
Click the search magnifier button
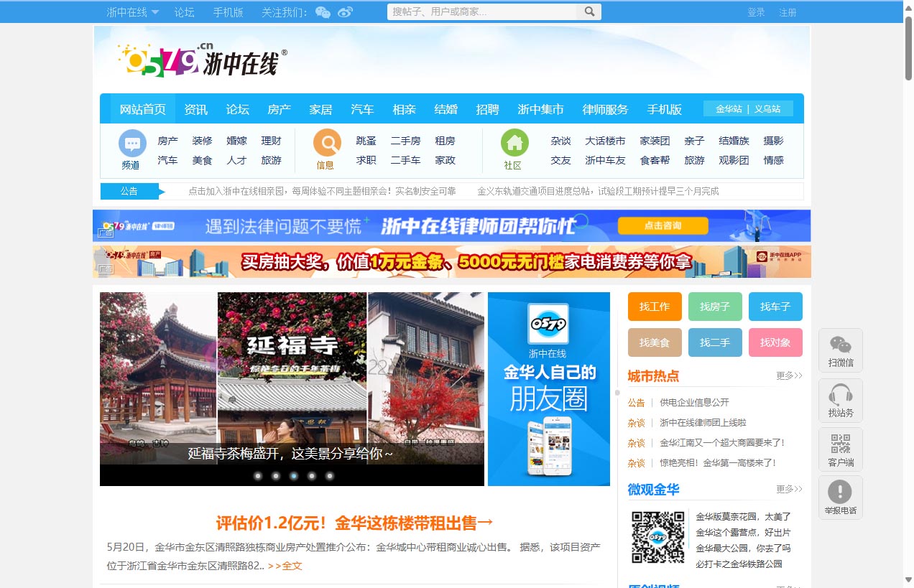588,11
